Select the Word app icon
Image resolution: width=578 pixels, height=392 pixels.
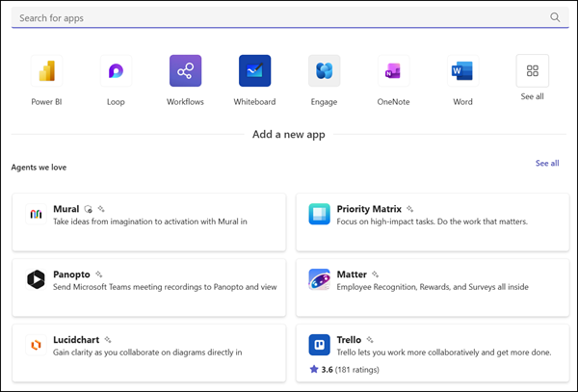[463, 70]
